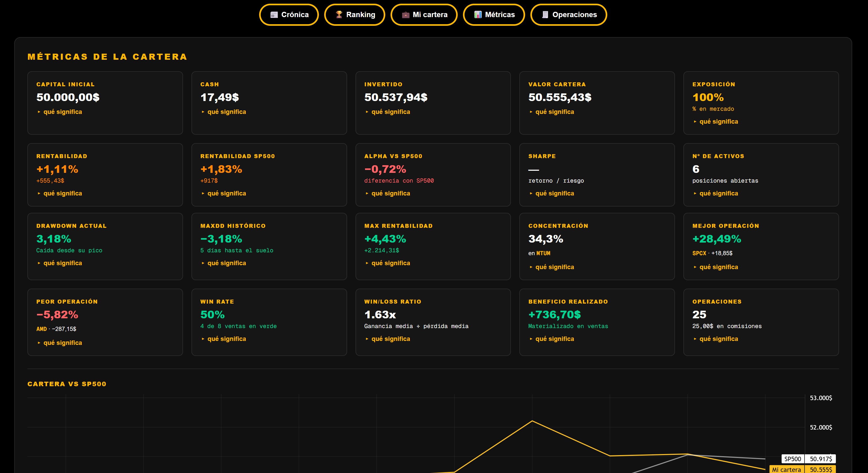
Task: Click the briefcase icon on Mi cartera
Action: [405, 14]
